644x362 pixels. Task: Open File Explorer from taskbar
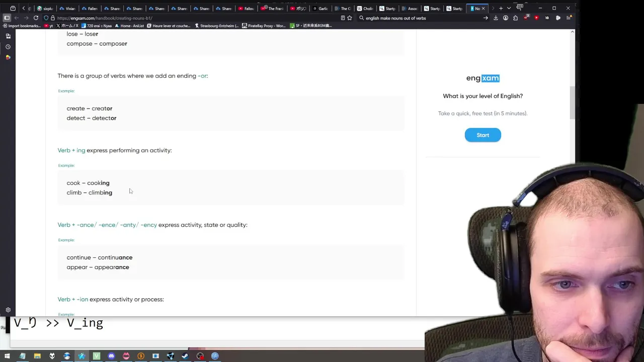[x=37, y=356]
